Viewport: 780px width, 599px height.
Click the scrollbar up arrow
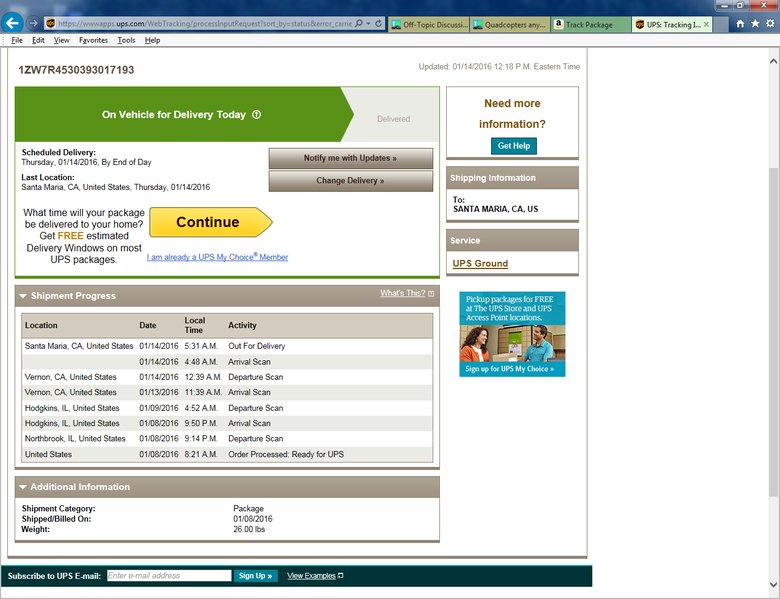[x=774, y=61]
